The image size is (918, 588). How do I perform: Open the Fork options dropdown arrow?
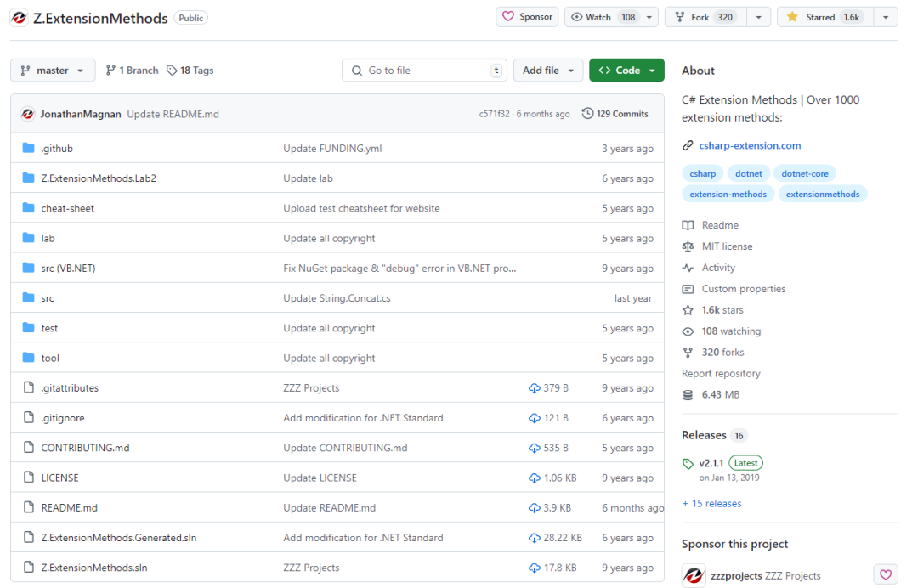click(759, 17)
